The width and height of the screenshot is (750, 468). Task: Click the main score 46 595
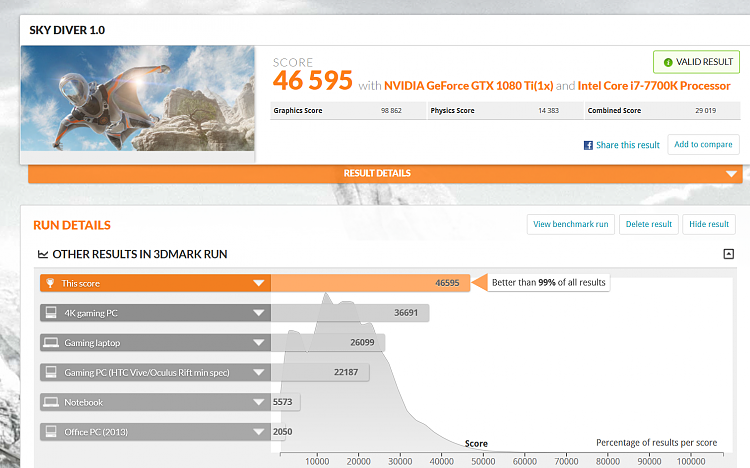313,80
